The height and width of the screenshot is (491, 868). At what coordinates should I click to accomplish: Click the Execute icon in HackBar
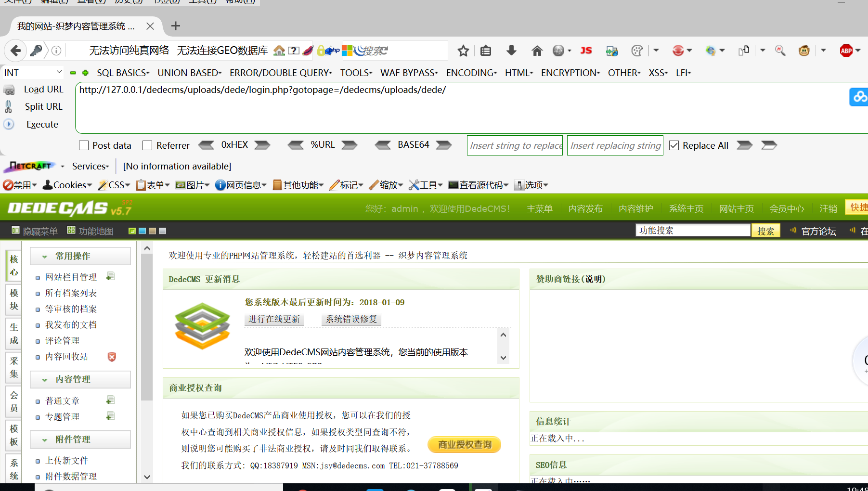[x=9, y=124]
